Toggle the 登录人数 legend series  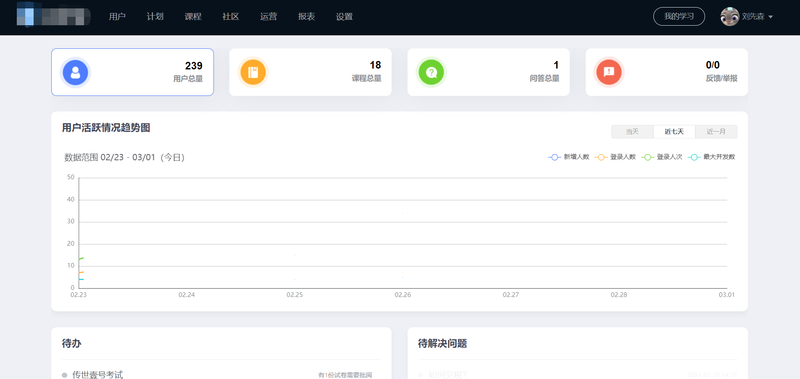tap(615, 157)
